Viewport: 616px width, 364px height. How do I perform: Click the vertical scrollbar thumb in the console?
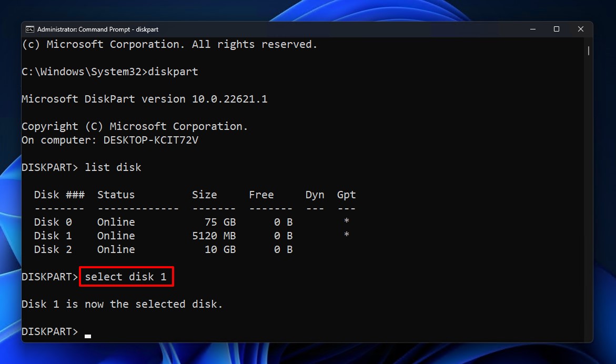(588, 51)
